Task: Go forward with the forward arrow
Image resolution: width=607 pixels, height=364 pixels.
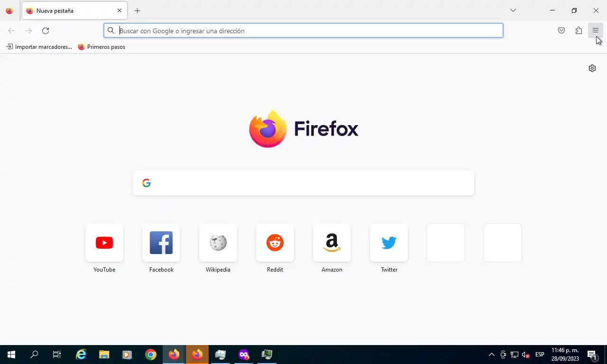Action: pos(28,31)
